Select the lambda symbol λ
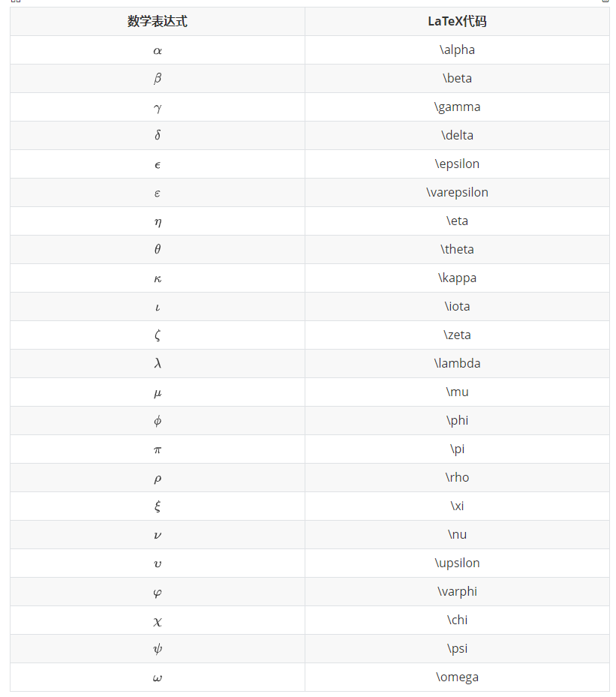This screenshot has height=697, width=616. pos(158,364)
